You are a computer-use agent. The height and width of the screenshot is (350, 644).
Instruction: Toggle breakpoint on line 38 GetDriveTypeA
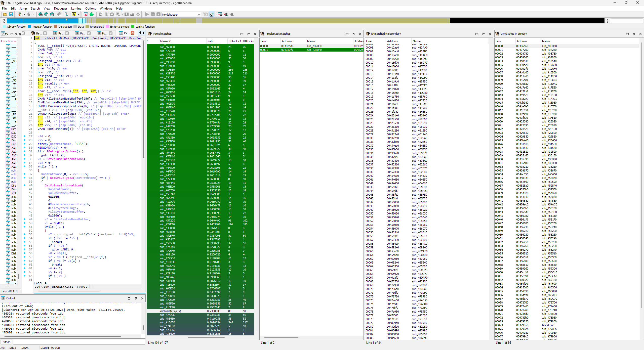24,178
